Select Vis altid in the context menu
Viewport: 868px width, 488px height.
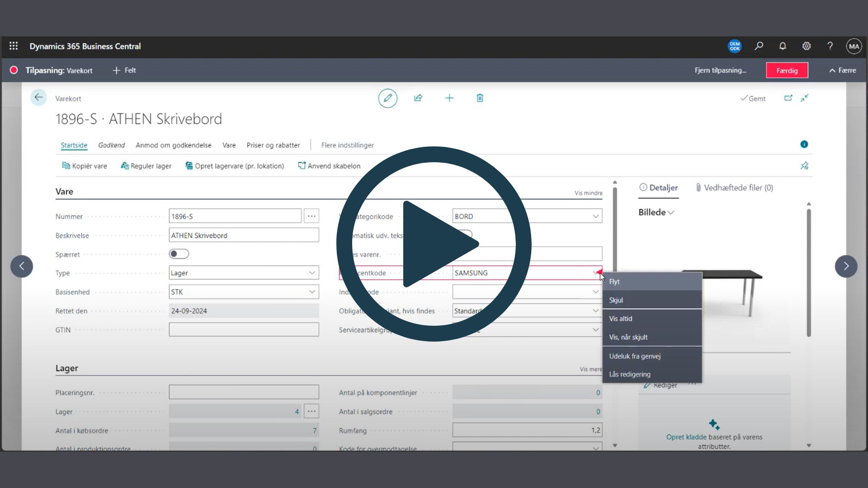pyautogui.click(x=652, y=319)
